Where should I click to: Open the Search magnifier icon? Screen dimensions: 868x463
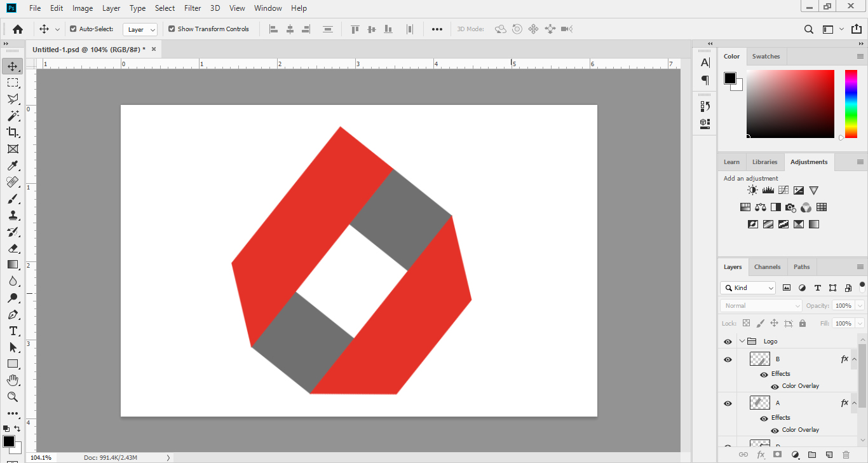tap(809, 29)
